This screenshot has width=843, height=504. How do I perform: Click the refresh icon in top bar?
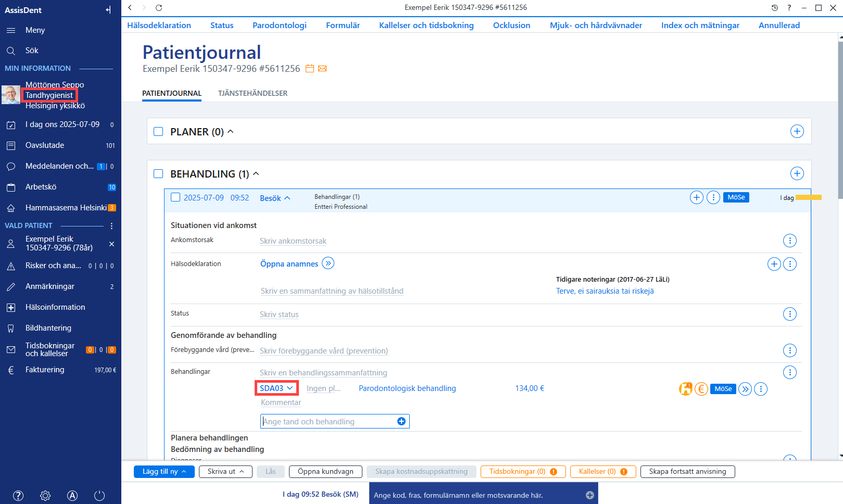point(159,8)
